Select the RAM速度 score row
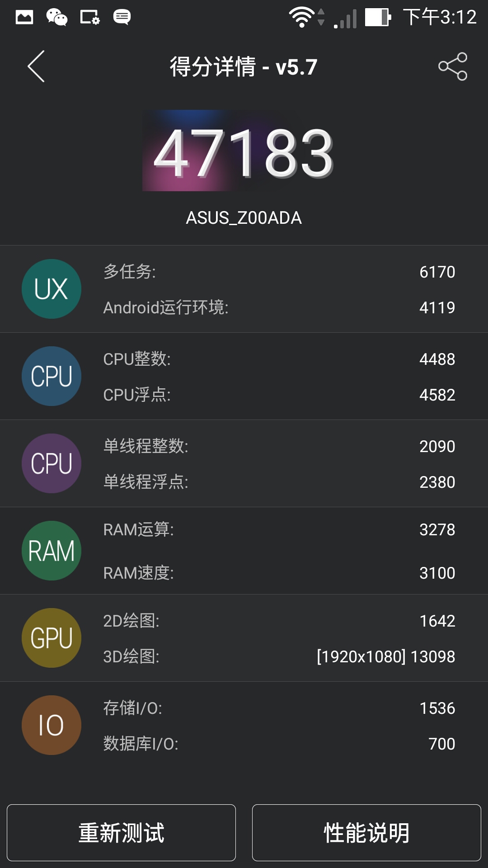The width and height of the screenshot is (488, 868). point(279,573)
